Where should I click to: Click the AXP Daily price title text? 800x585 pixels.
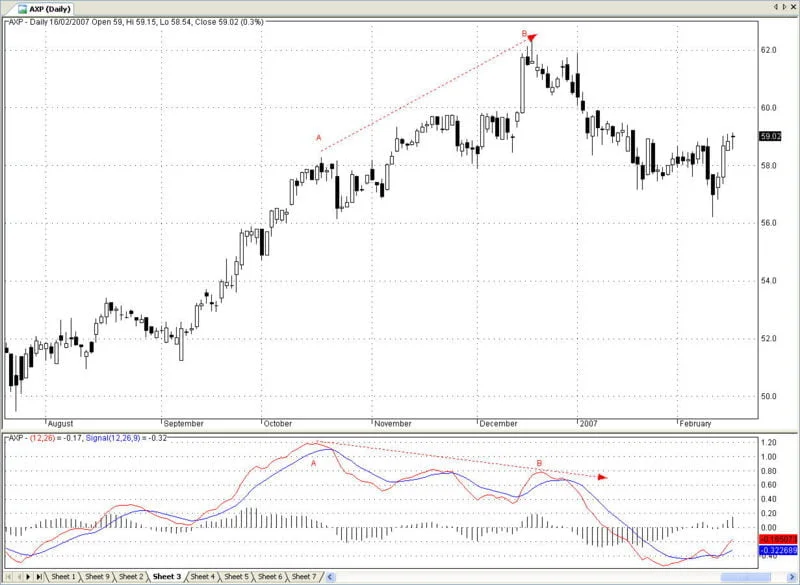[x=136, y=22]
